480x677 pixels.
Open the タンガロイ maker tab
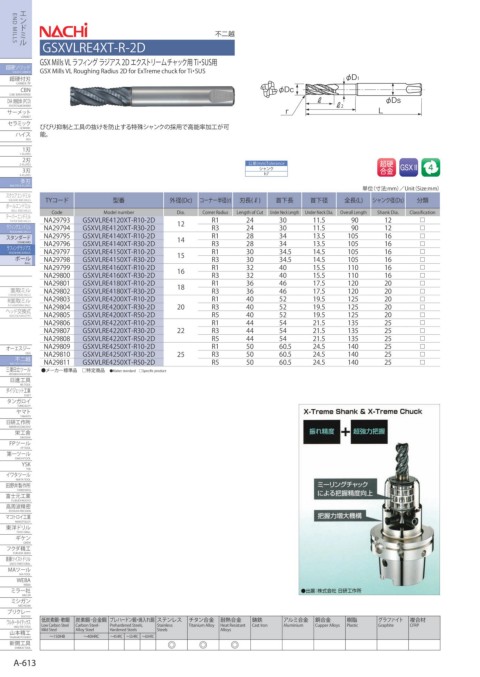pyautogui.click(x=16, y=402)
